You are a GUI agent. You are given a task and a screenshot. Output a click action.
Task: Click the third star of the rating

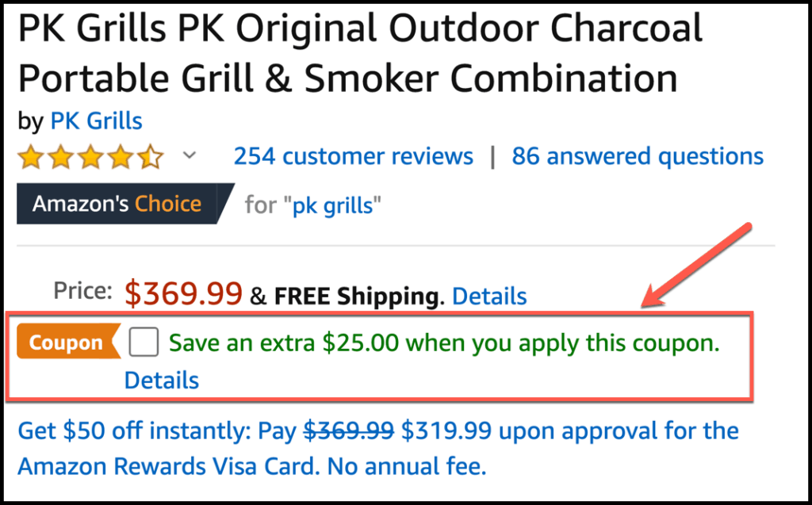[x=91, y=156]
